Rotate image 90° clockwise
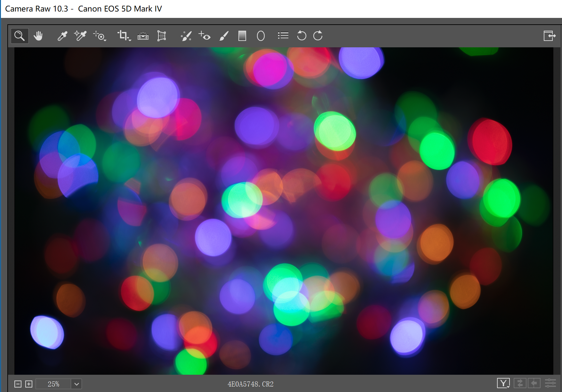 (x=318, y=36)
